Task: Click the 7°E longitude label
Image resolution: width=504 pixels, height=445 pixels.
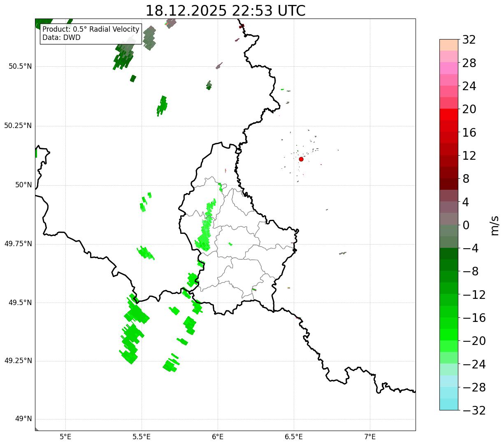Action: point(370,437)
